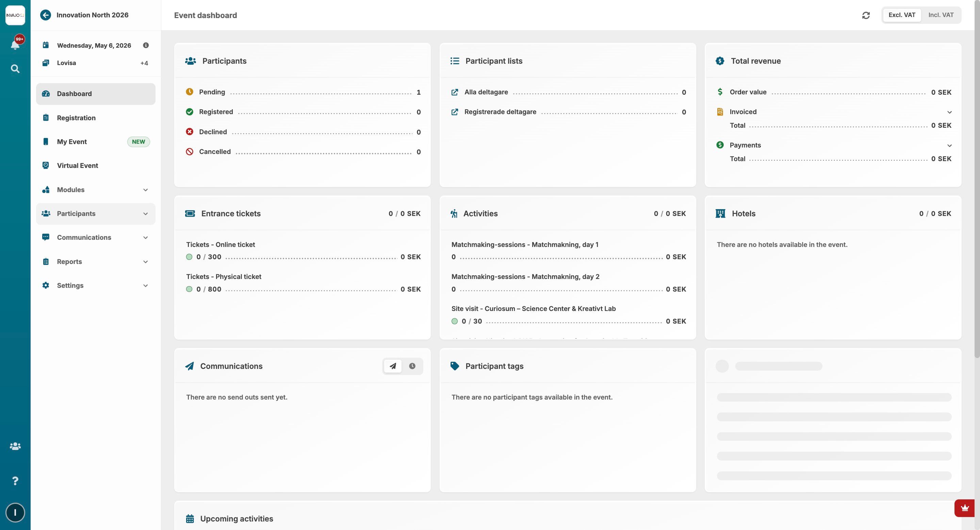Click the refresh dashboard icon
Screen dimensions: 980x530
point(866,15)
